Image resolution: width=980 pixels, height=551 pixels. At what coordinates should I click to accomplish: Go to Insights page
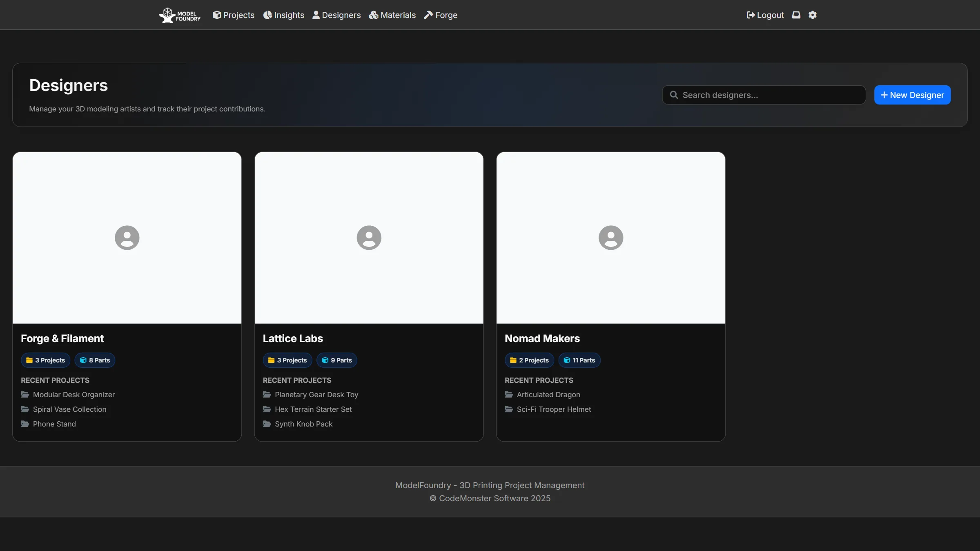pyautogui.click(x=284, y=15)
